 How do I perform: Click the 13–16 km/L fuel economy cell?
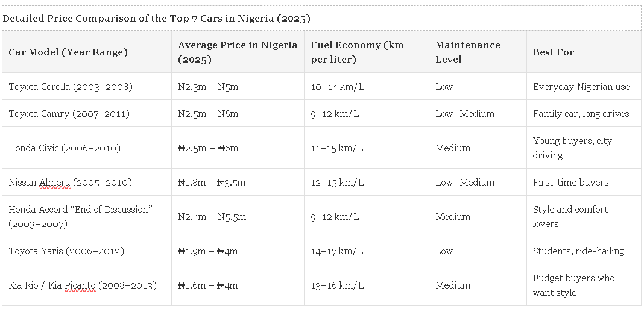(337, 285)
